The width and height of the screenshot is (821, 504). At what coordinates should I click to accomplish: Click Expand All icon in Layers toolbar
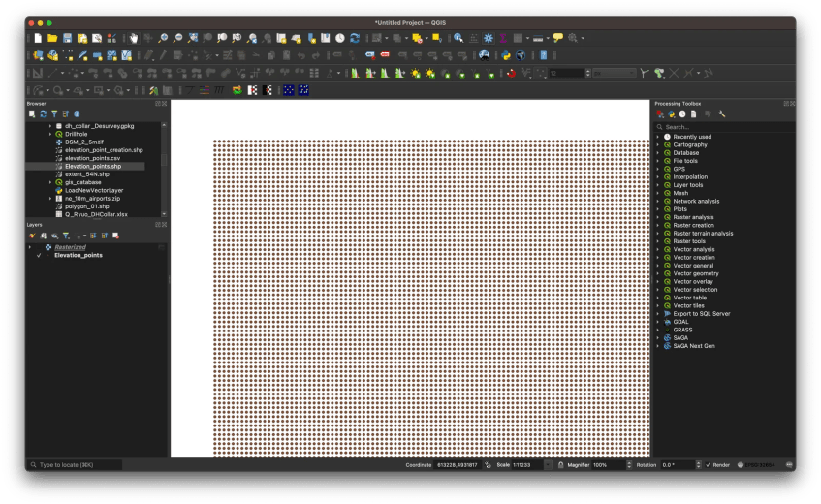pyautogui.click(x=93, y=236)
